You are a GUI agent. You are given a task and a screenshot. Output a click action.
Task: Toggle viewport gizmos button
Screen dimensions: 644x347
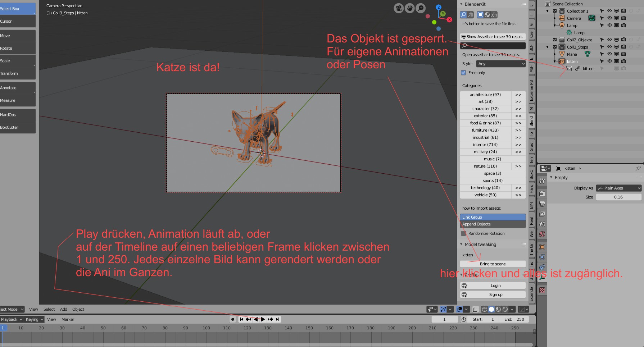[443, 309]
